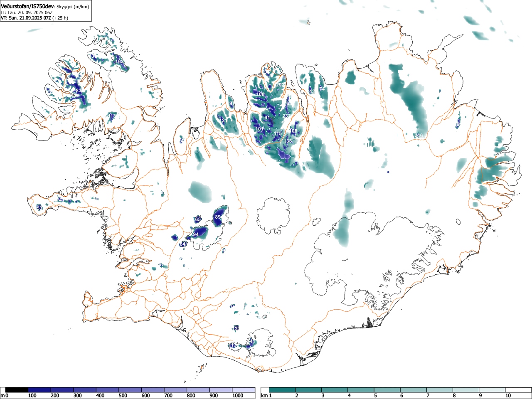The height and width of the screenshot is (399, 532).
Task: Click the 74 visibility value on the map
Action: 322,89
